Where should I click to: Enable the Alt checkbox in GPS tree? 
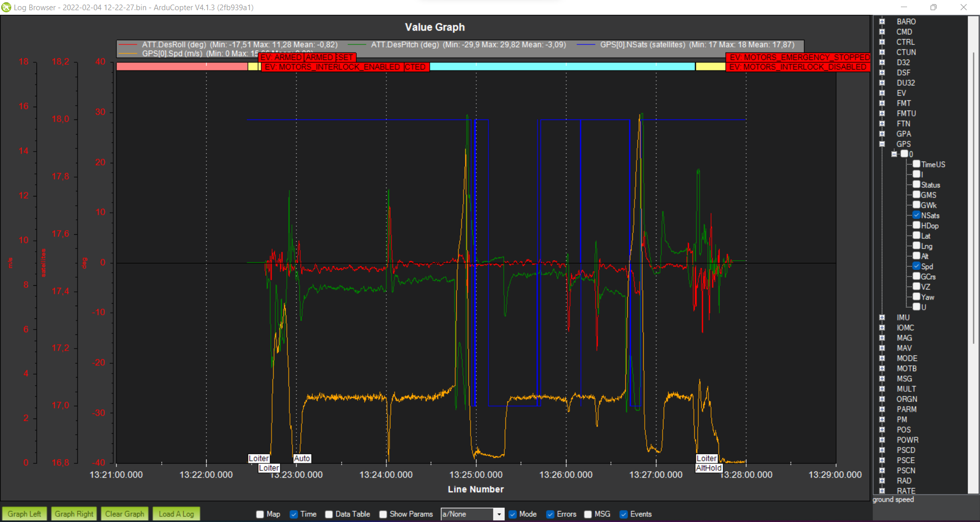coord(916,256)
